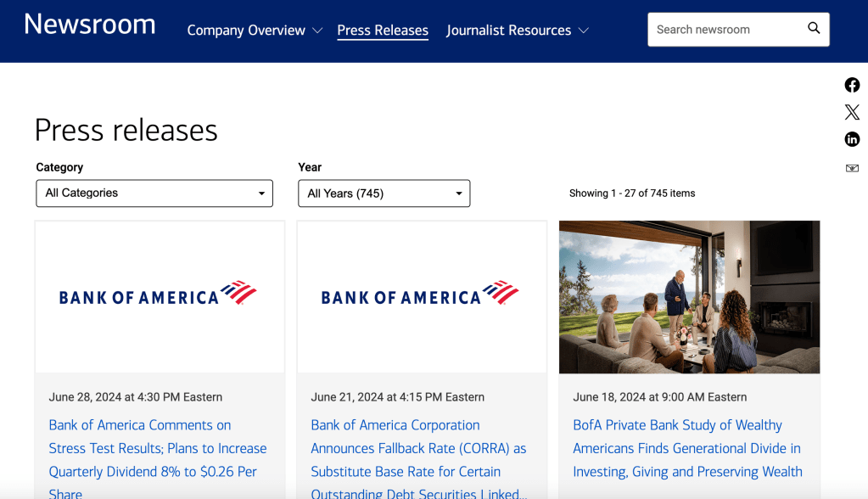Viewport: 868px width, 499px height.
Task: Click the Newsroom home title
Action: pyautogui.click(x=90, y=25)
